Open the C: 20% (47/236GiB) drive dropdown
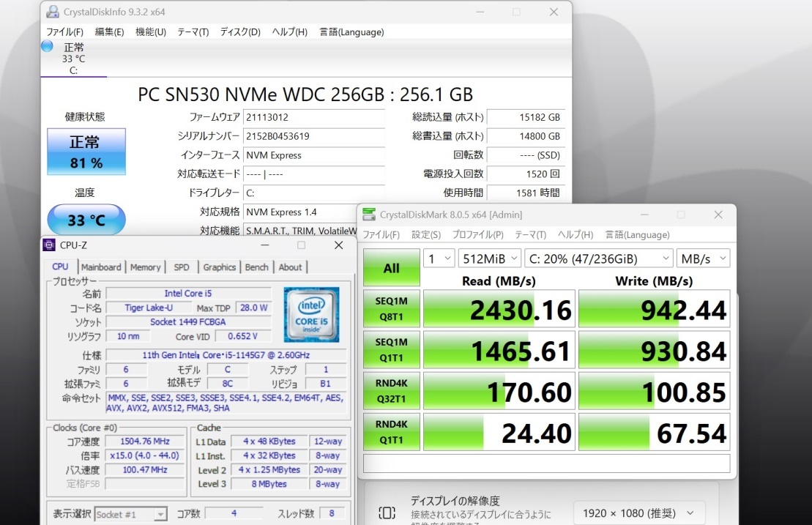Image resolution: width=812 pixels, height=525 pixels. pos(599,258)
